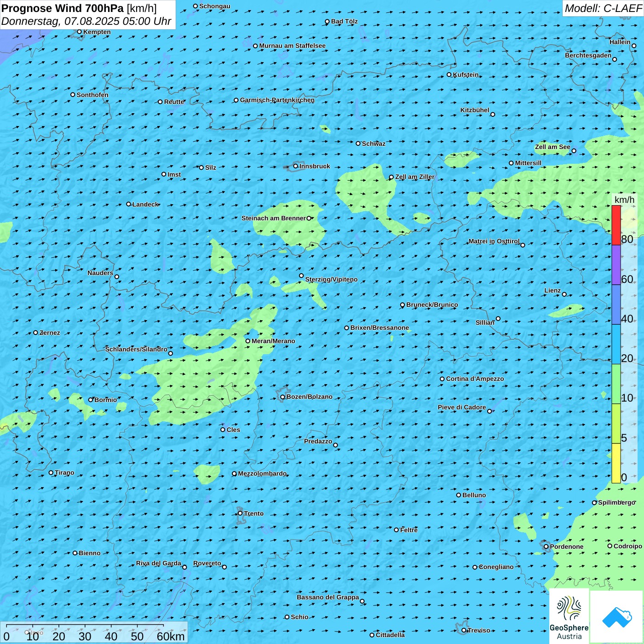Click the Feltre city marker
644x644 pixels.
397,530
